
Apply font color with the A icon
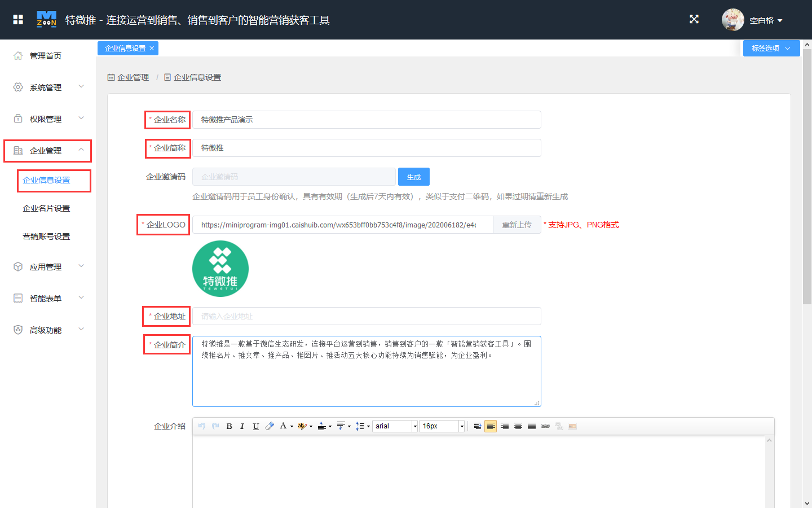tap(283, 426)
